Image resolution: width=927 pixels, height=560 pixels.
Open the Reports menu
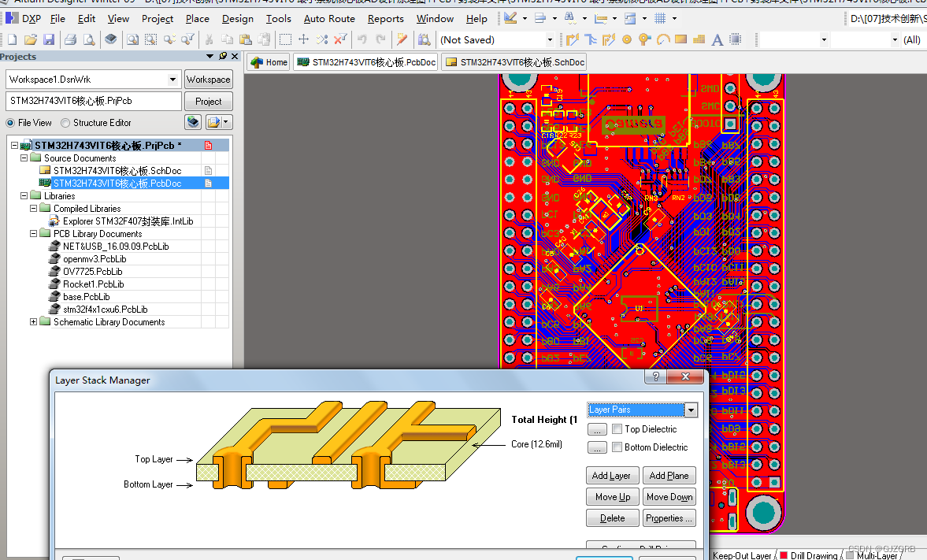coord(385,19)
